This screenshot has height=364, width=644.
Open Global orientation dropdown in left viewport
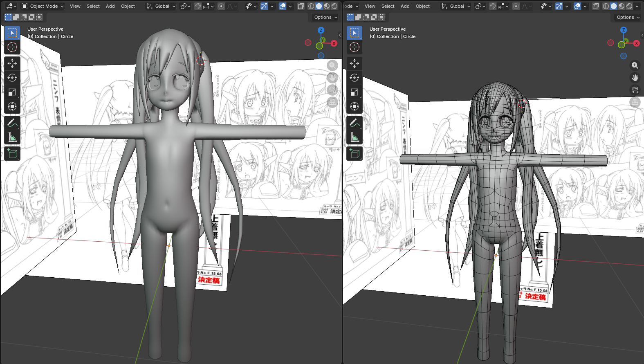(161, 6)
